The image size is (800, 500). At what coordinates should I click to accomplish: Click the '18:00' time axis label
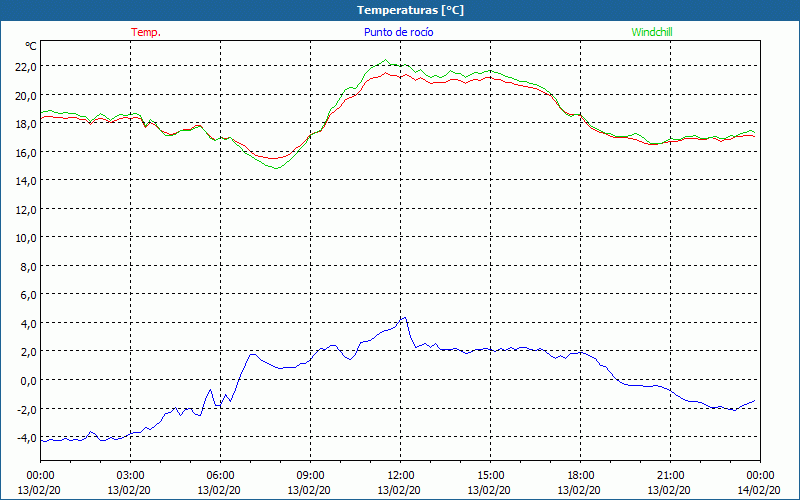[x=580, y=476]
